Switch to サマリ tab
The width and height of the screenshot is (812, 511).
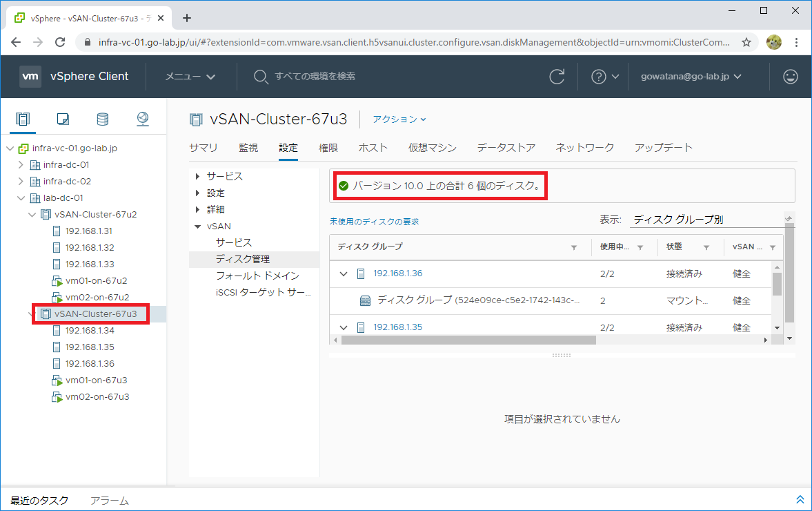point(204,148)
